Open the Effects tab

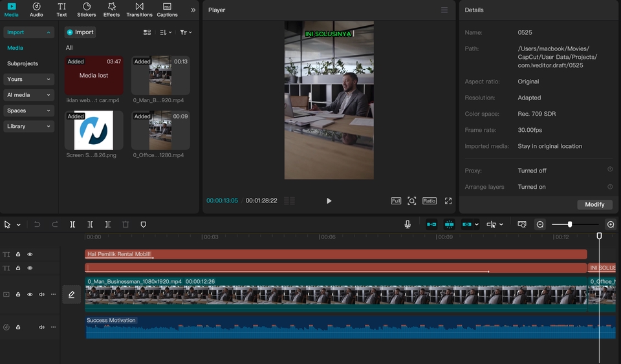111,10
